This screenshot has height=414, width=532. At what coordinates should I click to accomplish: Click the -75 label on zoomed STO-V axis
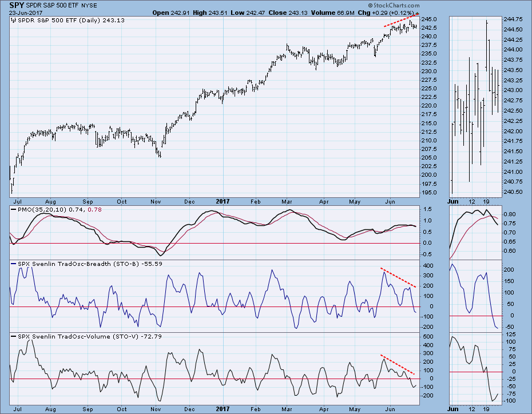point(510,394)
